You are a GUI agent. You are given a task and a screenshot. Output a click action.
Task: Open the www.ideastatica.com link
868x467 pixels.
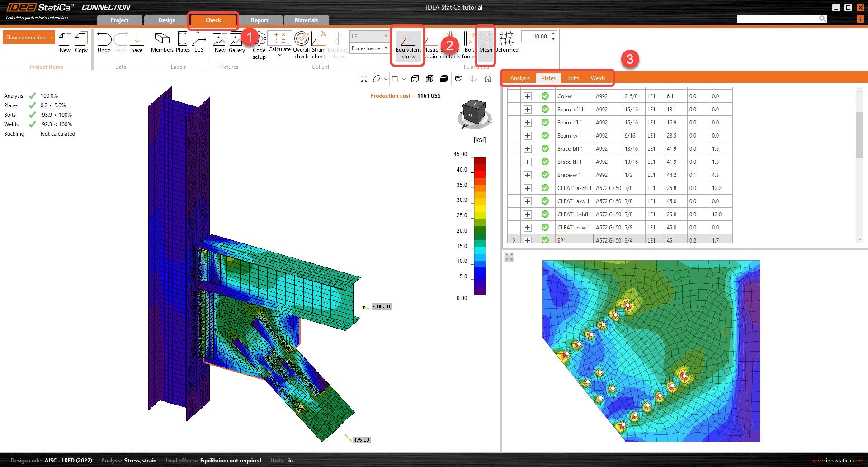837,461
